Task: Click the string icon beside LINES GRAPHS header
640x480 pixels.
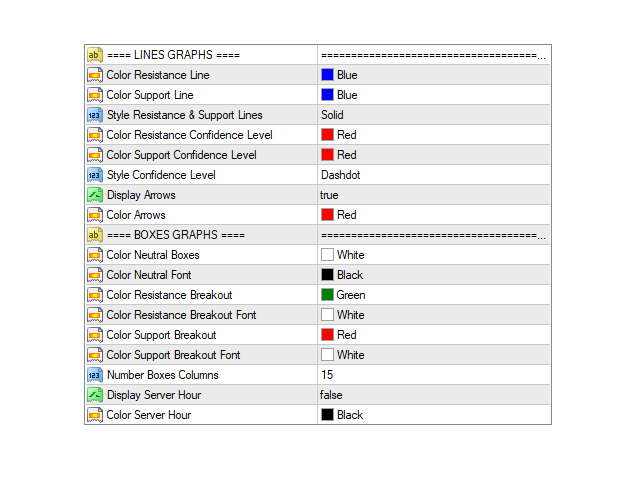Action: click(x=95, y=55)
